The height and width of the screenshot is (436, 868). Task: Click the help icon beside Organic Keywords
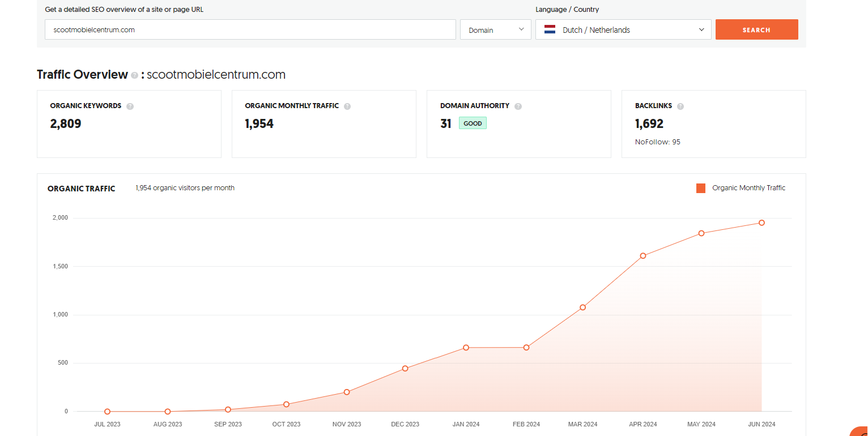click(x=130, y=106)
